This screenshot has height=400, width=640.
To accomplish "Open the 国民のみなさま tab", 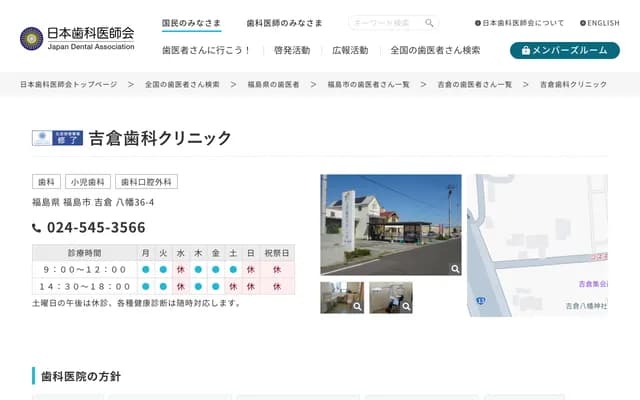I will (191, 23).
